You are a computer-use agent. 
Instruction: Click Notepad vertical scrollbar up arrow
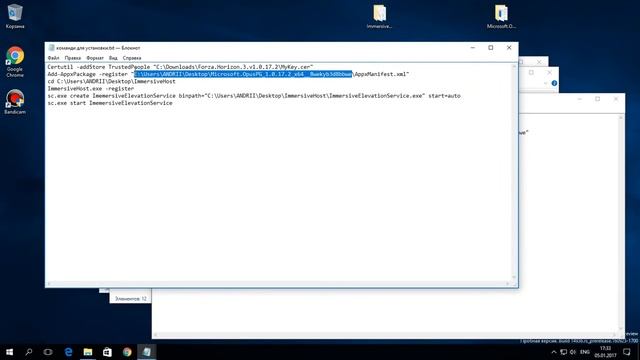[x=514, y=66]
